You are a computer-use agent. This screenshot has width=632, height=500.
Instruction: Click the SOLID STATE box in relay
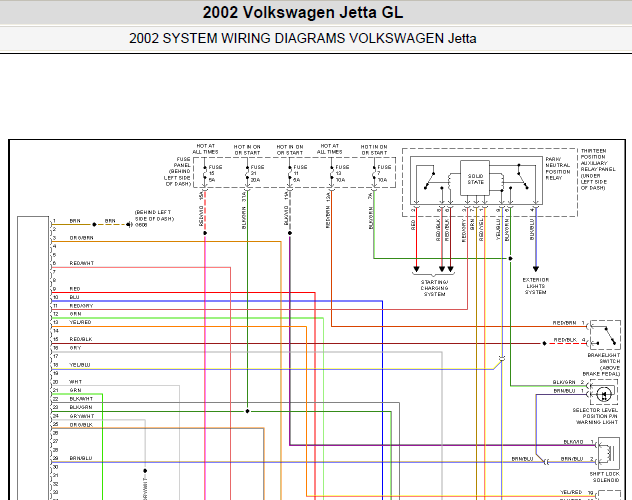pos(475,179)
